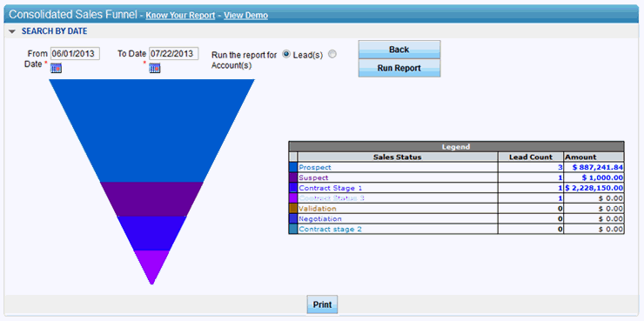Click the Negotiation amount $ 0.00
644x321 pixels.
click(611, 219)
